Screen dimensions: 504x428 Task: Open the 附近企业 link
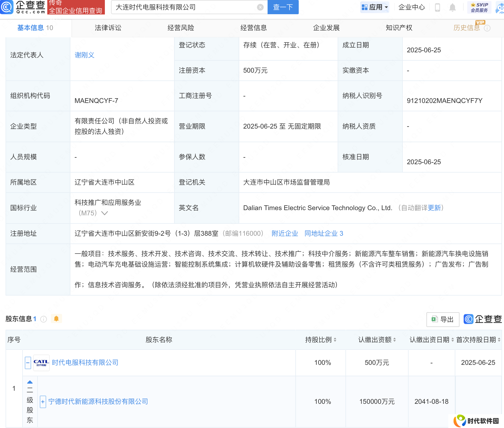tap(285, 233)
